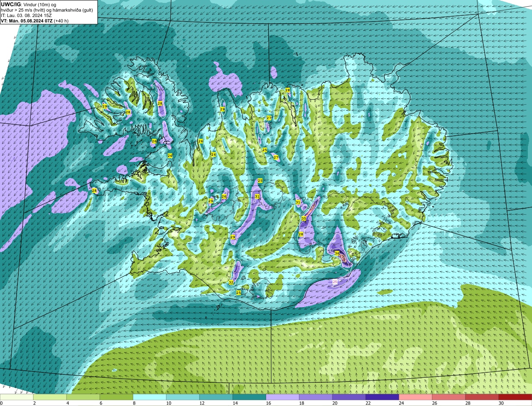The image size is (532, 406).
Task: Click the yellow gust label 35
Action: point(304,218)
